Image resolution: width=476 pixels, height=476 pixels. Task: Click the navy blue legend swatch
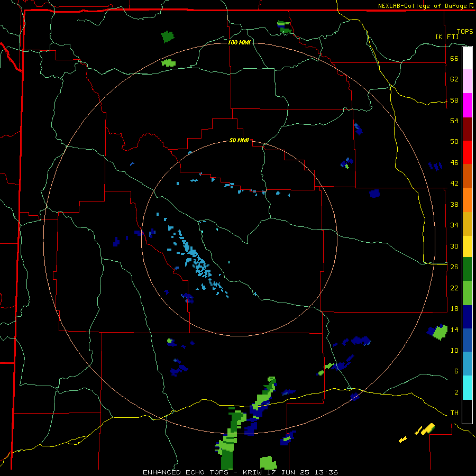467,317
